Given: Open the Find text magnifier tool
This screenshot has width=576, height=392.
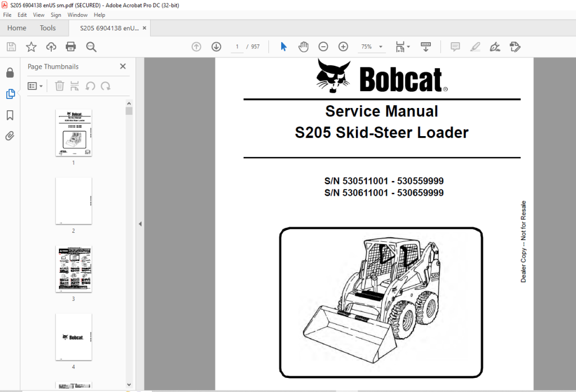Looking at the screenshot, I should 91,47.
